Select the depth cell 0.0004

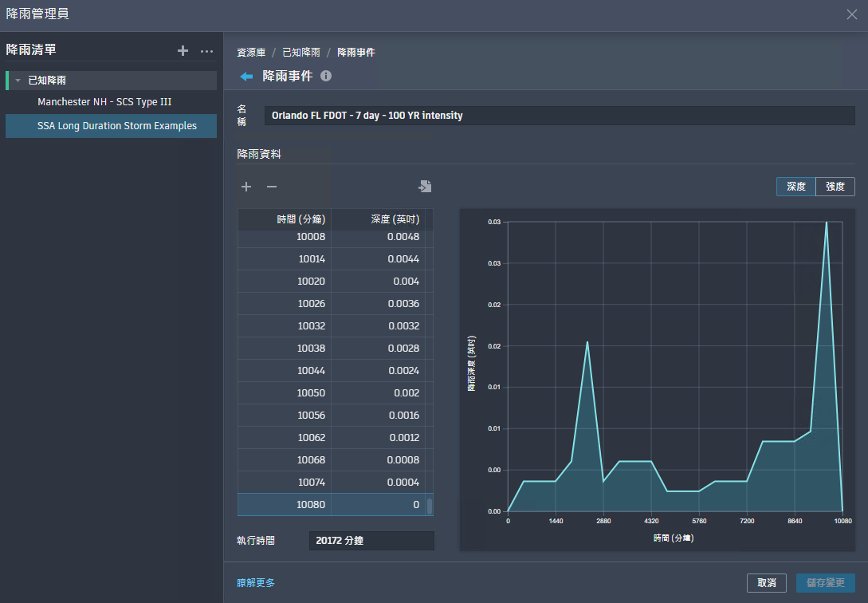(379, 483)
